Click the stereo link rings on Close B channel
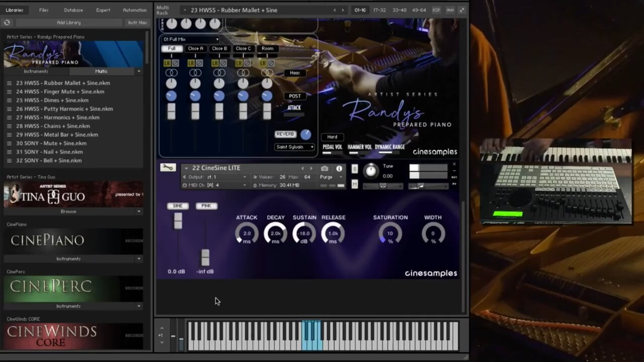This screenshot has width=644, height=362. point(219,73)
